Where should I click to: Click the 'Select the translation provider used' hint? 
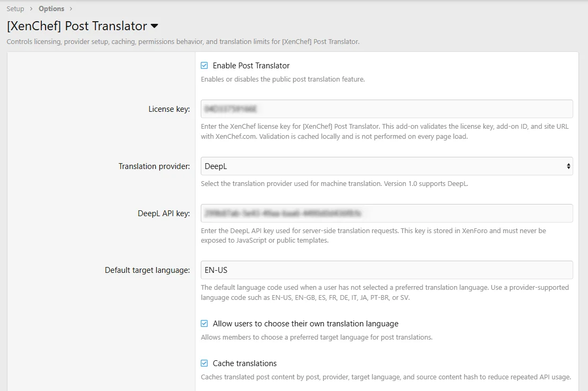tap(334, 184)
